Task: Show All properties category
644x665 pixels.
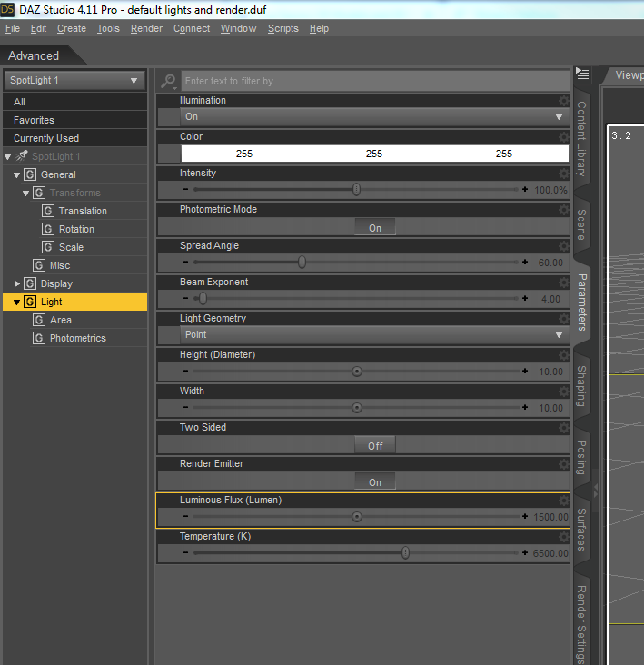Action: [74, 102]
